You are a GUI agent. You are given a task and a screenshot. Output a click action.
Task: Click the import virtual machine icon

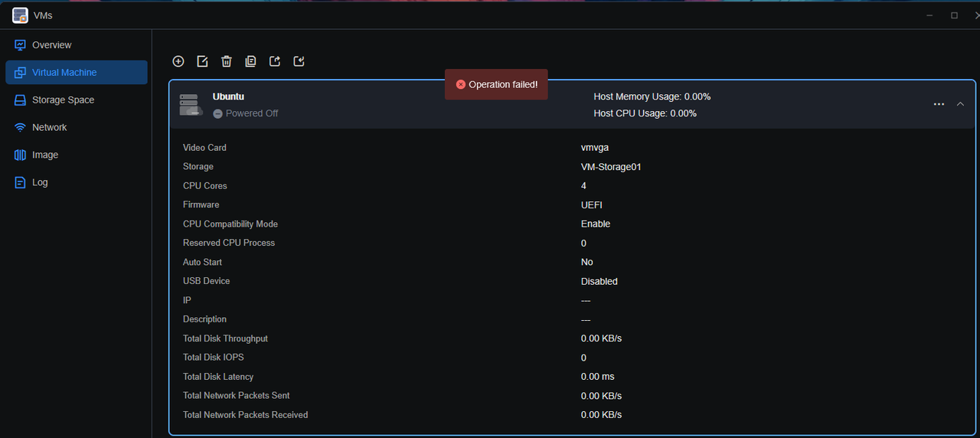pyautogui.click(x=299, y=61)
